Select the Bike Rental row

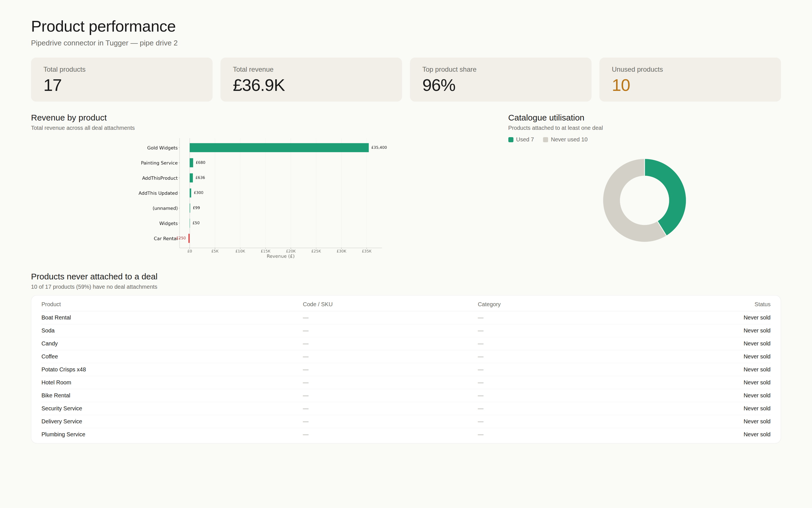click(406, 395)
